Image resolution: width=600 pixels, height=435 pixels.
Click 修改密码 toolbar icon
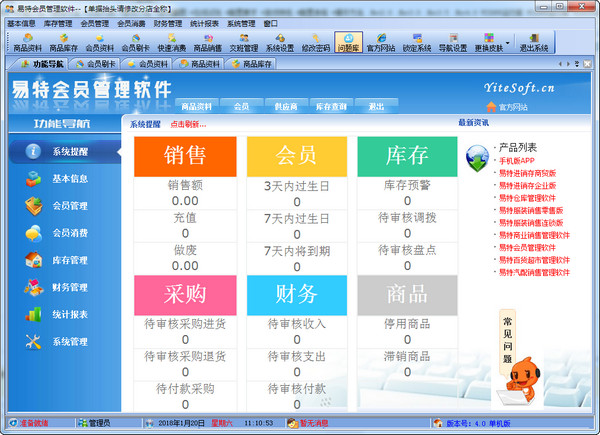point(316,42)
